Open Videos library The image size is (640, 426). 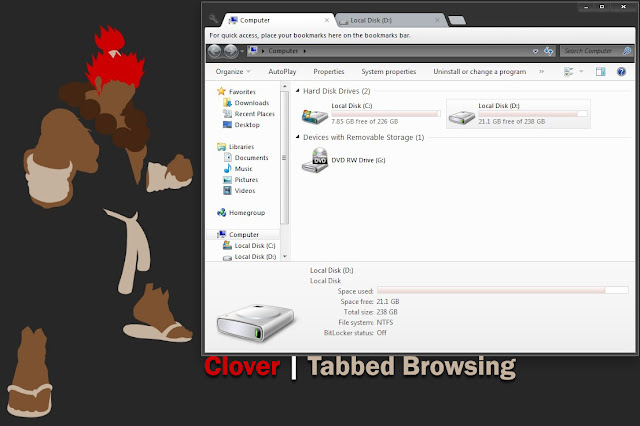(x=240, y=191)
